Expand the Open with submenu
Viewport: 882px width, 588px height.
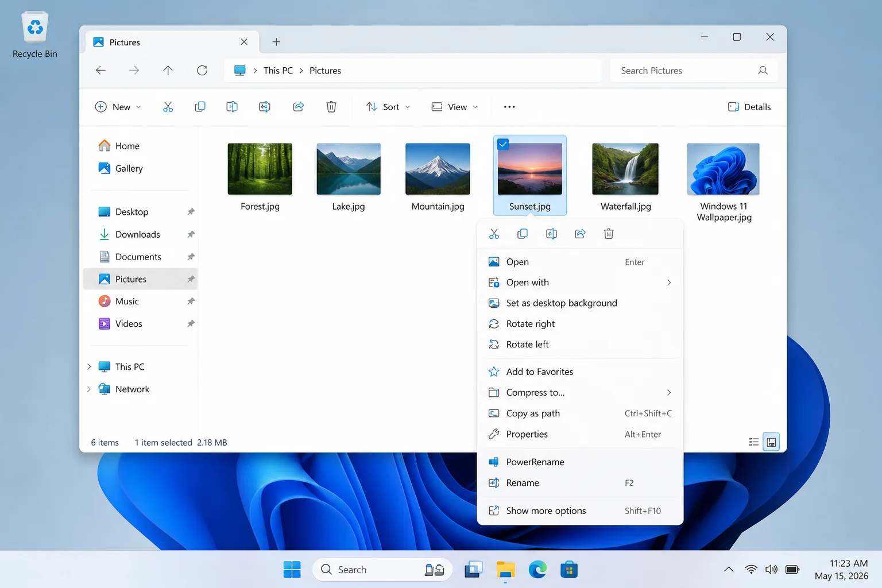(x=669, y=283)
